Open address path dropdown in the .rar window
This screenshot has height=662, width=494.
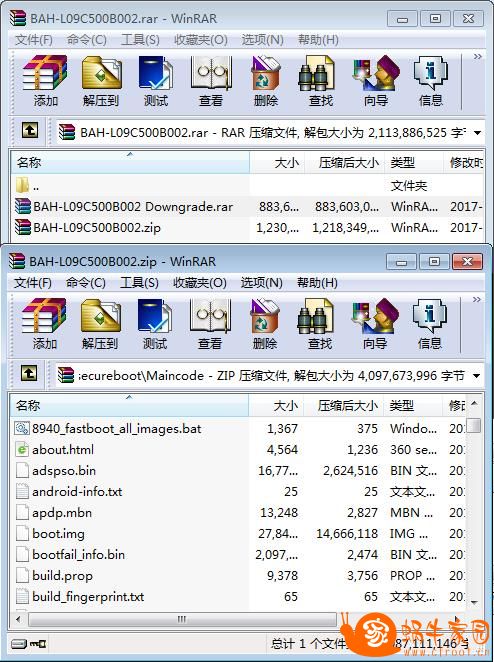(478, 133)
